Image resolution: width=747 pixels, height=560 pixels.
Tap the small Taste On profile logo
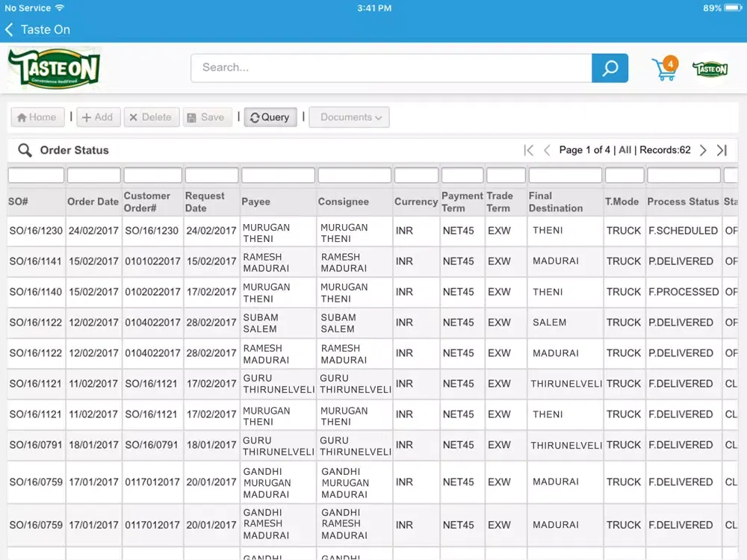click(710, 69)
